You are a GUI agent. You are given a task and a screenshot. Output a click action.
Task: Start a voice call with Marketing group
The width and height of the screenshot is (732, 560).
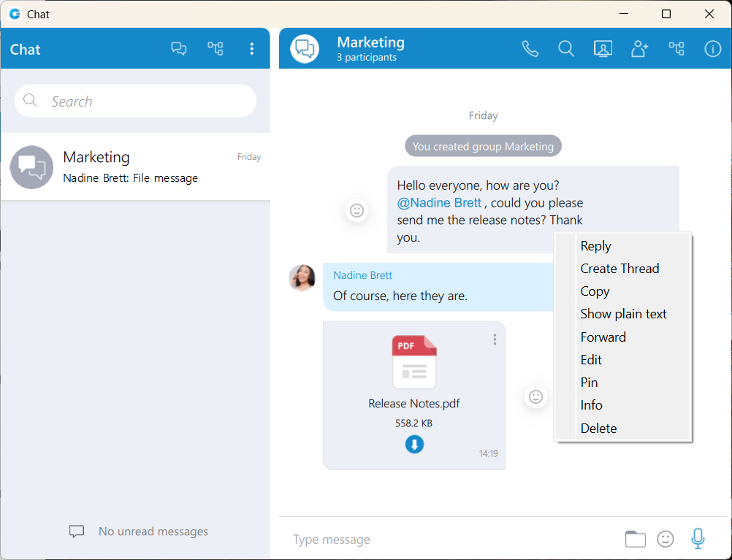530,48
